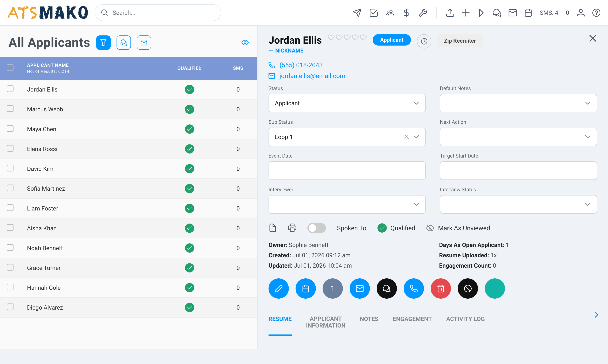
Task: Open the Status dropdown showing Applicant
Action: (x=347, y=103)
